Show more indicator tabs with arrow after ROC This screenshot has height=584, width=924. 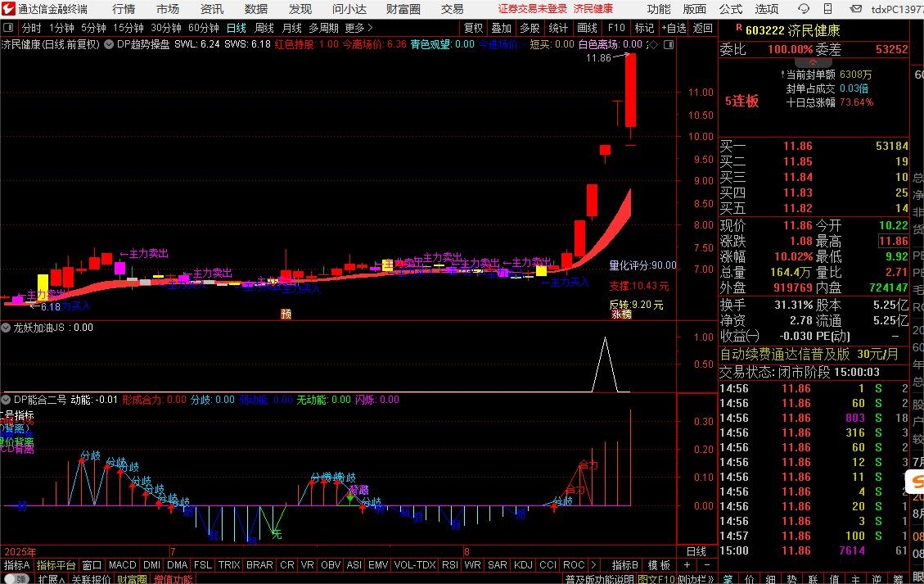(x=593, y=565)
